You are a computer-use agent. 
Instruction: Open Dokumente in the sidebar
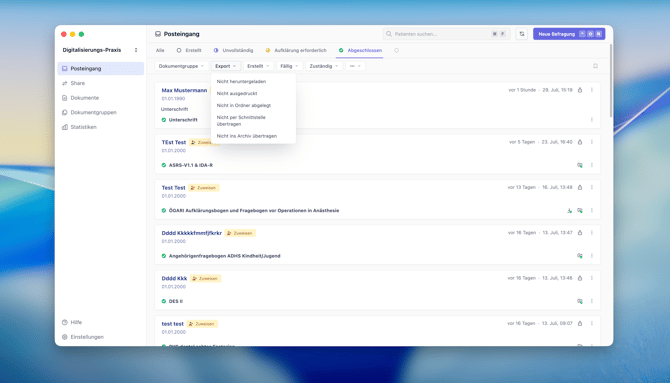(x=100, y=97)
